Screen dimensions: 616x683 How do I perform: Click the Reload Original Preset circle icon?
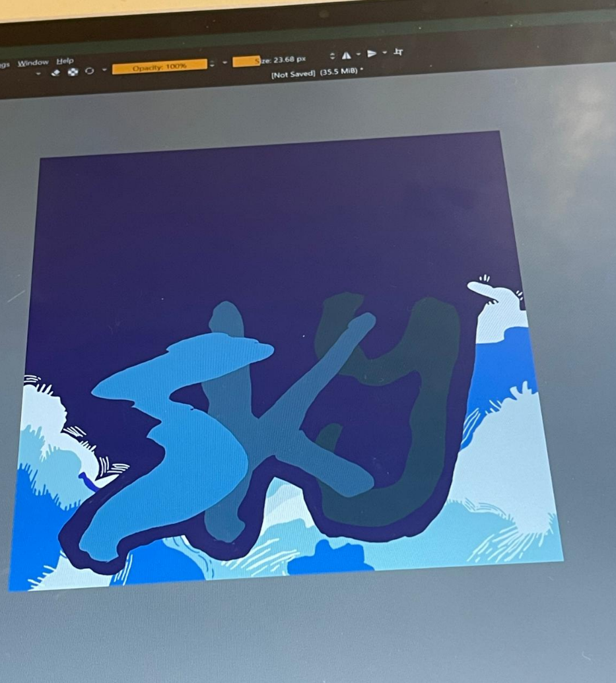click(x=89, y=71)
